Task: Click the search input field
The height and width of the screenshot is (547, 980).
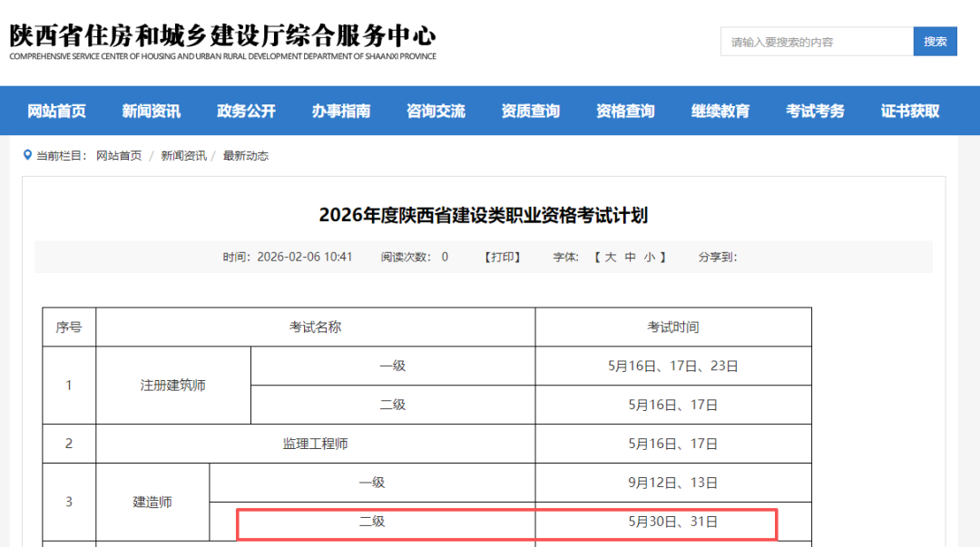Action: coord(817,42)
